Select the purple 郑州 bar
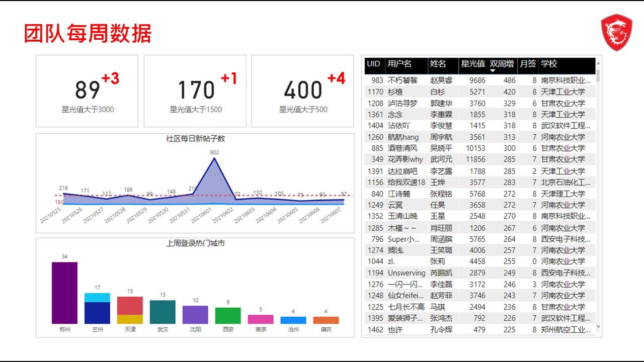The image size is (644, 362). coord(64,293)
